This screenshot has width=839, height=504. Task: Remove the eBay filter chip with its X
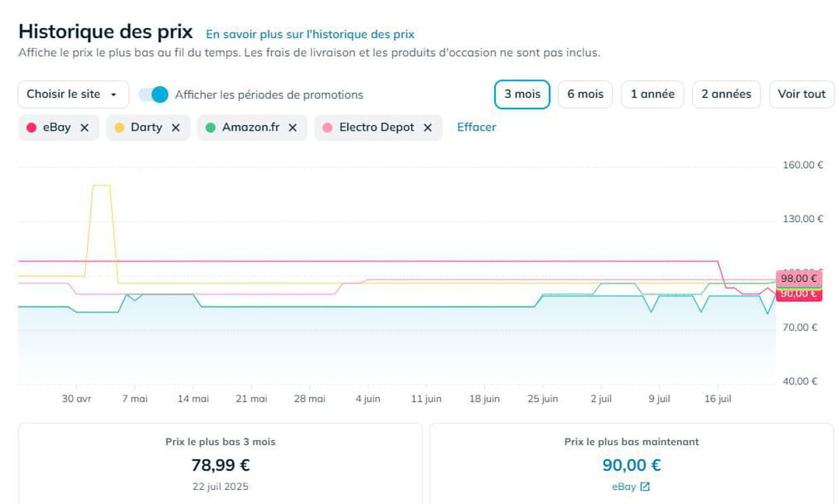85,128
